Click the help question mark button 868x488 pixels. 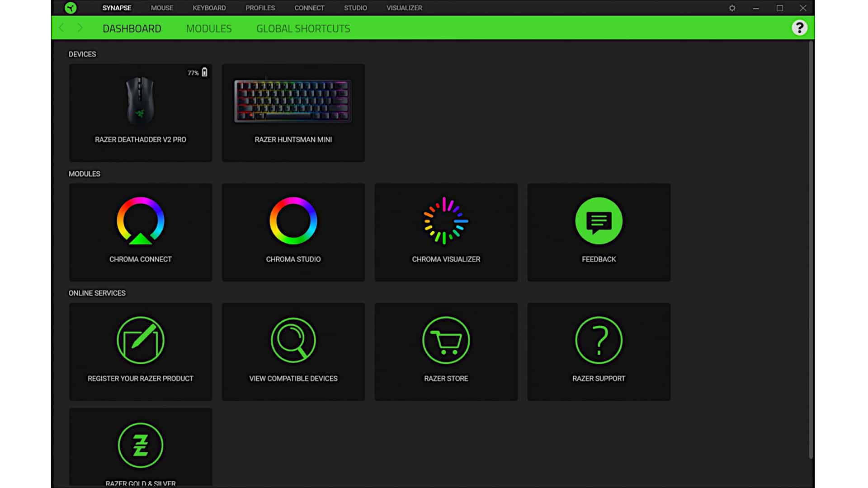[x=799, y=28]
